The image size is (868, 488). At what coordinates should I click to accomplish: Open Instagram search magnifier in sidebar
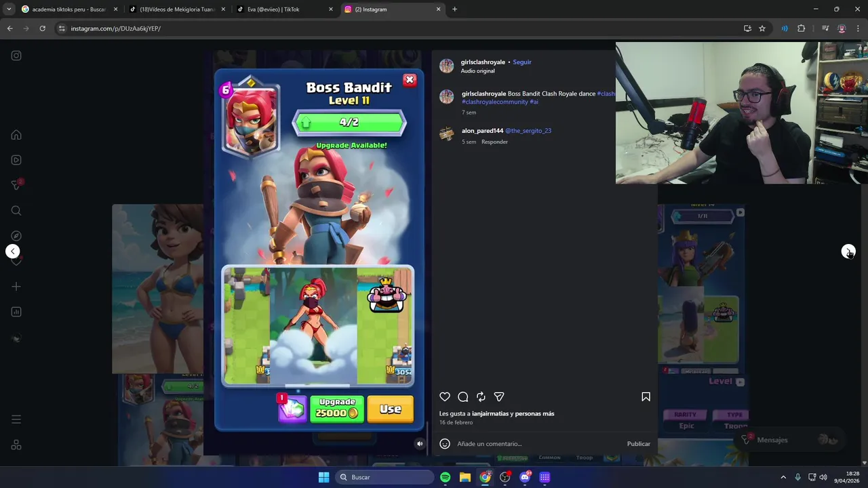click(16, 211)
